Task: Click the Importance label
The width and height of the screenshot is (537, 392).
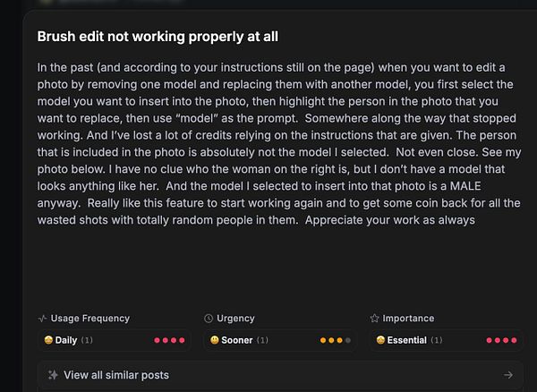Action: (x=409, y=318)
